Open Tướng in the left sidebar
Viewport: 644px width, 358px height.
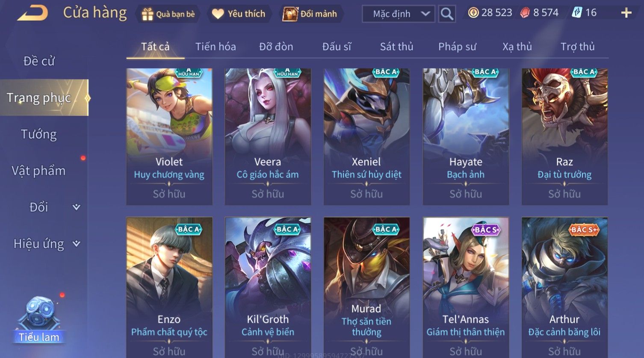click(39, 134)
